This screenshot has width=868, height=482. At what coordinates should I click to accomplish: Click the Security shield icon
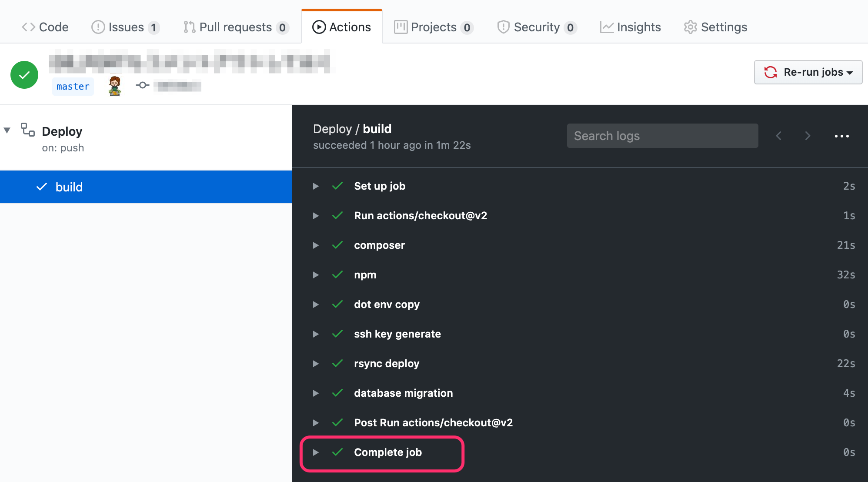coord(503,27)
